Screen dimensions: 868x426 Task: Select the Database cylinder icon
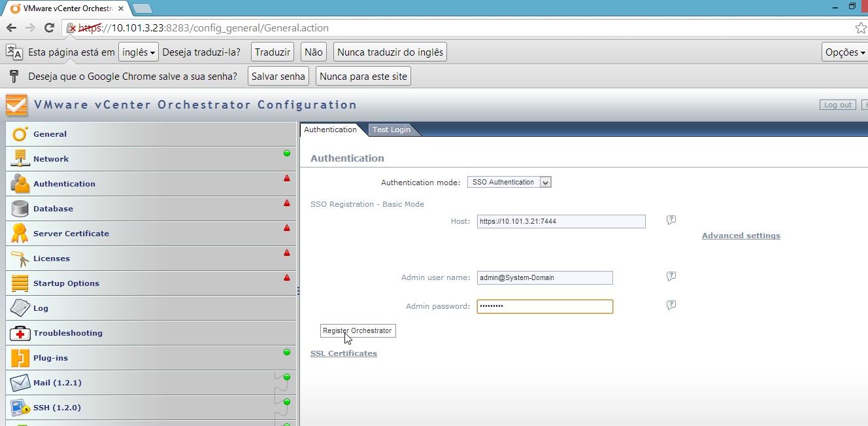[x=20, y=209]
